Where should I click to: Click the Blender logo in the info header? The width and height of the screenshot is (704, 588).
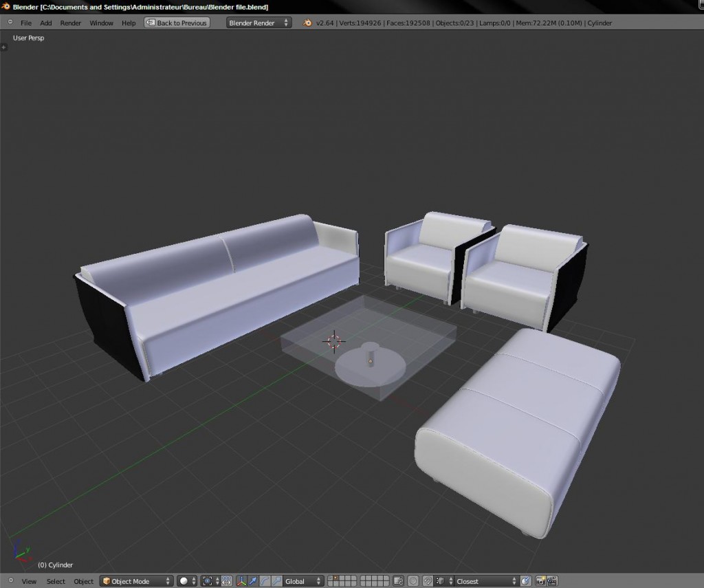pos(307,23)
